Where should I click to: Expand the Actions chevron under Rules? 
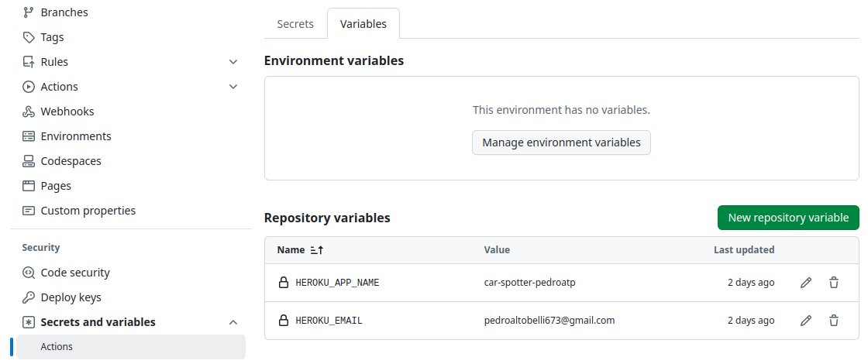(233, 87)
